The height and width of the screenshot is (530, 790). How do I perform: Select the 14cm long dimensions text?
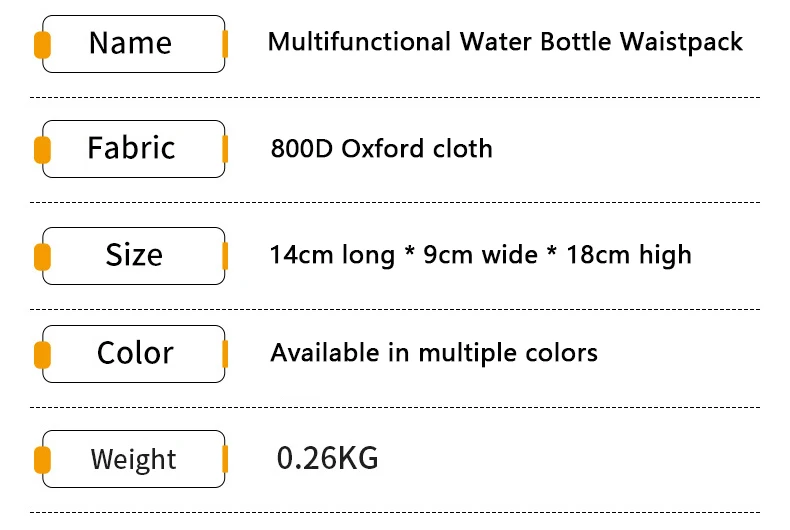(480, 255)
